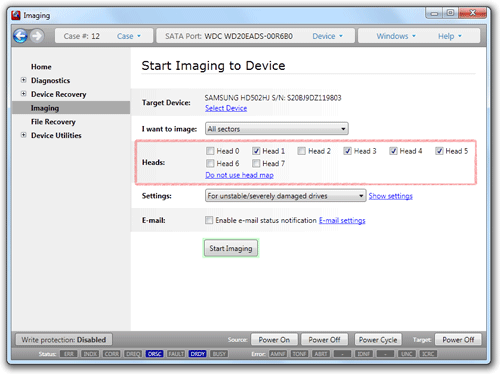
Task: Click the IDNF error indicator
Action: pyautogui.click(x=364, y=354)
